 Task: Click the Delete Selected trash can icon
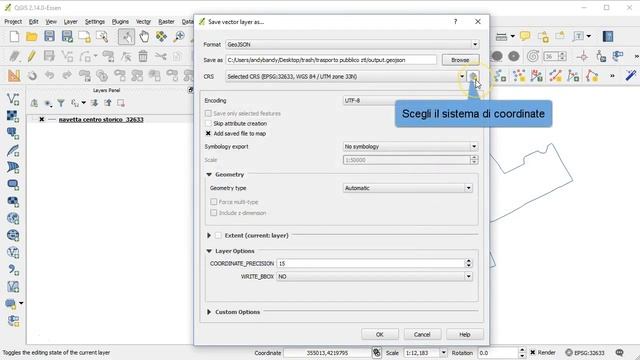click(143, 56)
